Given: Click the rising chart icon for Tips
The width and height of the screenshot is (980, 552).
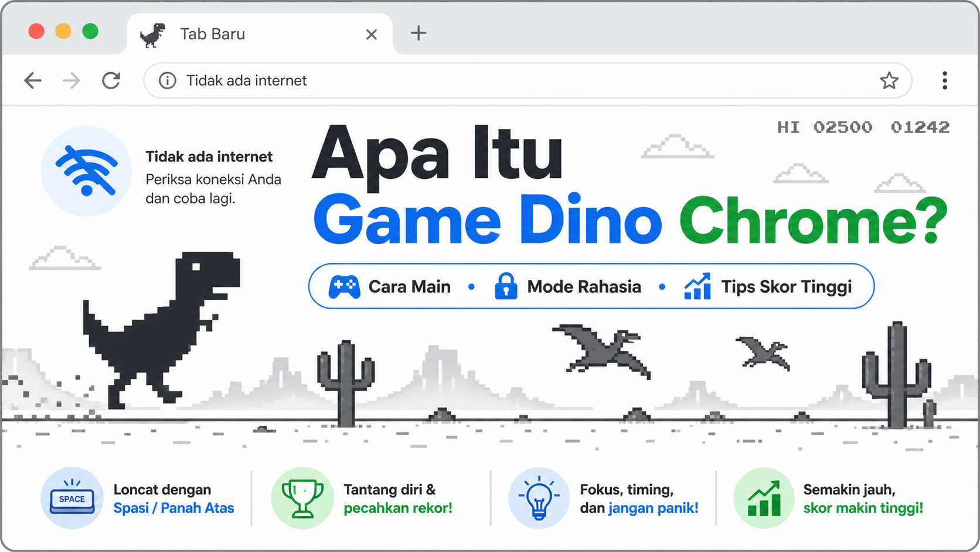Looking at the screenshot, I should tap(697, 286).
